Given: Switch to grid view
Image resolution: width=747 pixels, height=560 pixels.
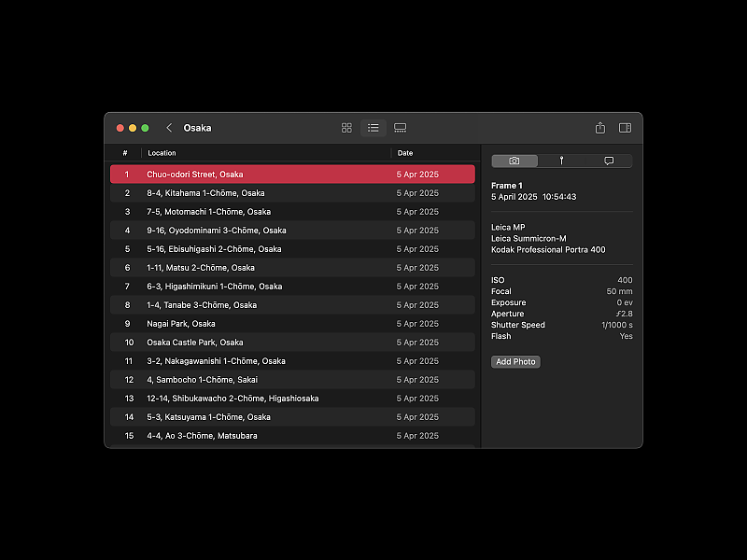Looking at the screenshot, I should pyautogui.click(x=346, y=128).
